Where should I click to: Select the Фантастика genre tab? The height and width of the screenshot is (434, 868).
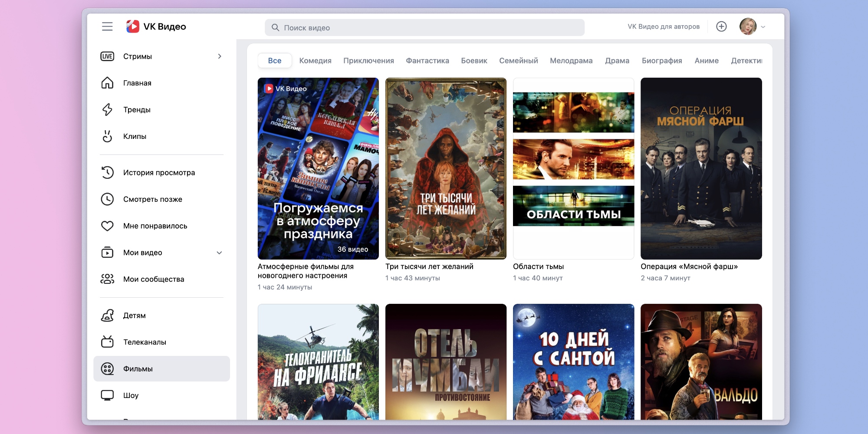(x=427, y=61)
